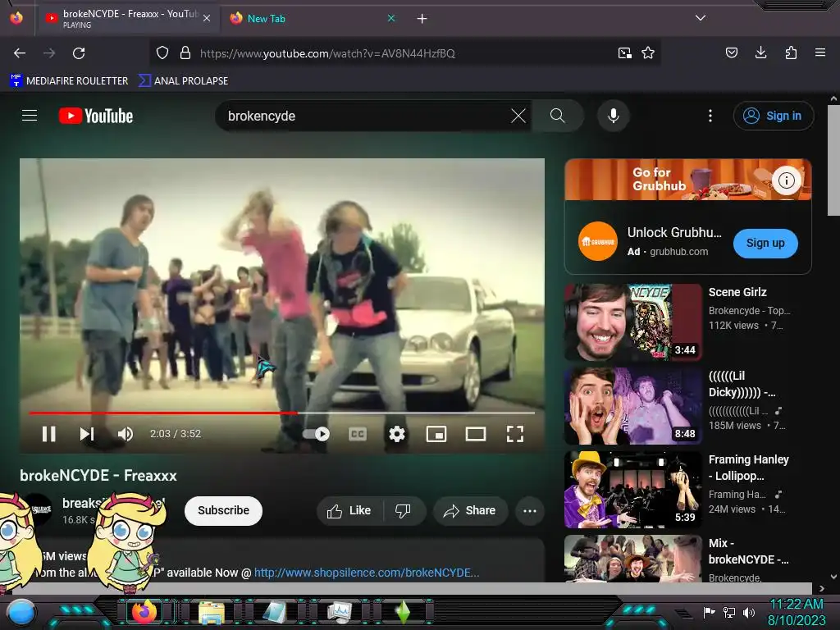Open more actions ellipsis below video
Image resolution: width=840 pixels, height=630 pixels.
tap(530, 510)
